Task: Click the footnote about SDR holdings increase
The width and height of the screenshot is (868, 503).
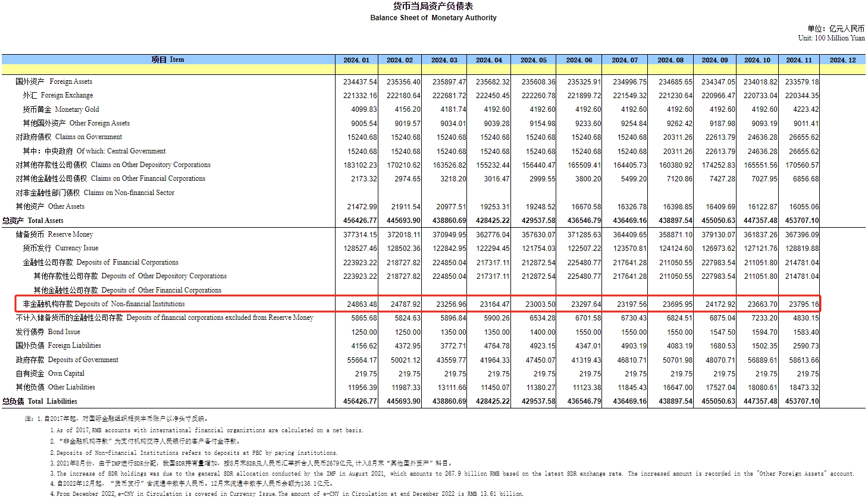Action: [x=452, y=474]
